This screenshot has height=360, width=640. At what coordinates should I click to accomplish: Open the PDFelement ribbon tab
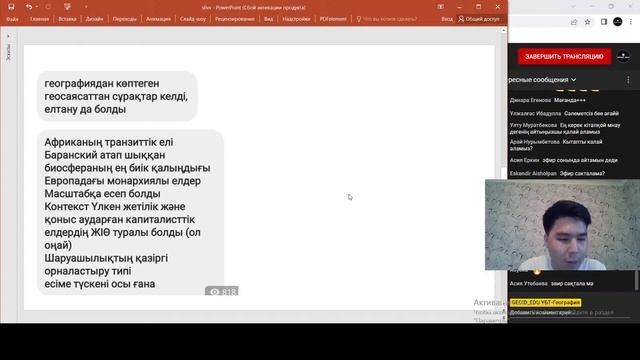pyautogui.click(x=333, y=19)
